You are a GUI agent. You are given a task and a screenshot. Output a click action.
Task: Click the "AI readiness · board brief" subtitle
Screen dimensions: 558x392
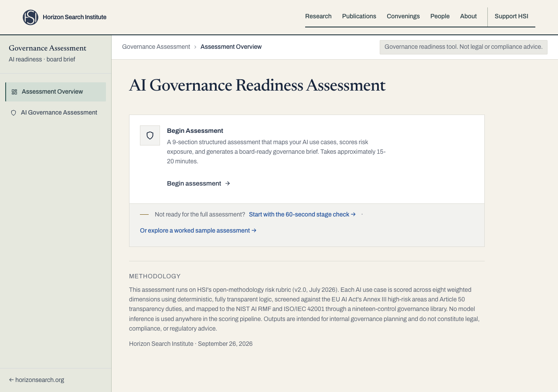[x=42, y=60]
